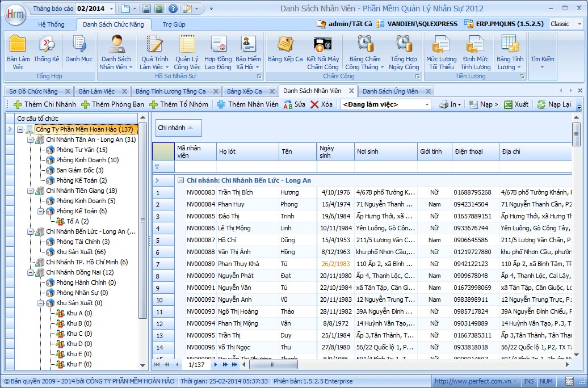Open Hợp Đồng Lao Động contract icon
Image resolution: width=588 pixels, height=388 pixels.
pyautogui.click(x=218, y=52)
